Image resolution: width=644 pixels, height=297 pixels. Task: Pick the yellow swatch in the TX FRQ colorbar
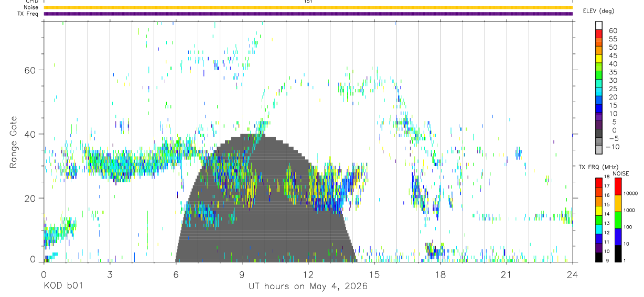click(x=599, y=210)
